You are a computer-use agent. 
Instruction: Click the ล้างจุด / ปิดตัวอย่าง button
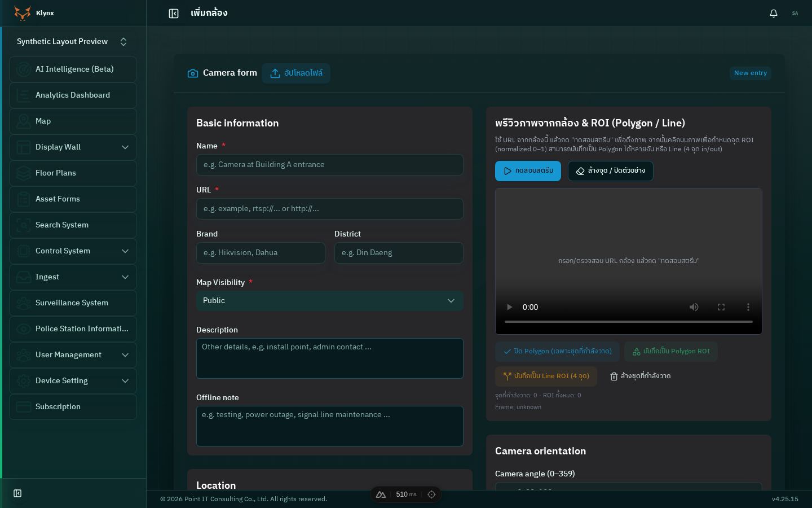click(x=611, y=171)
